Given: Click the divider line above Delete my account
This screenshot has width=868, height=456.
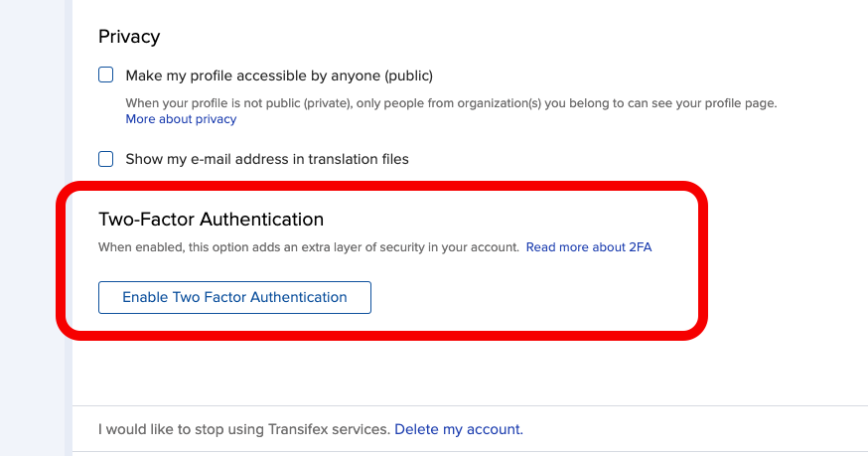Looking at the screenshot, I should (470, 406).
